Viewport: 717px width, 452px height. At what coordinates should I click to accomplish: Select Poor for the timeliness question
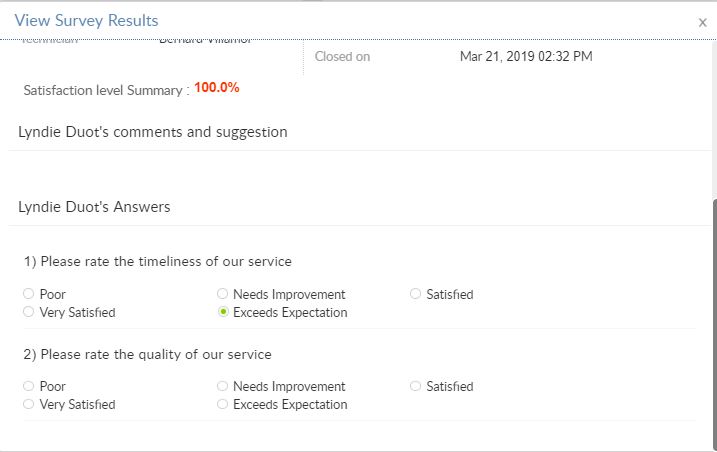tap(29, 295)
